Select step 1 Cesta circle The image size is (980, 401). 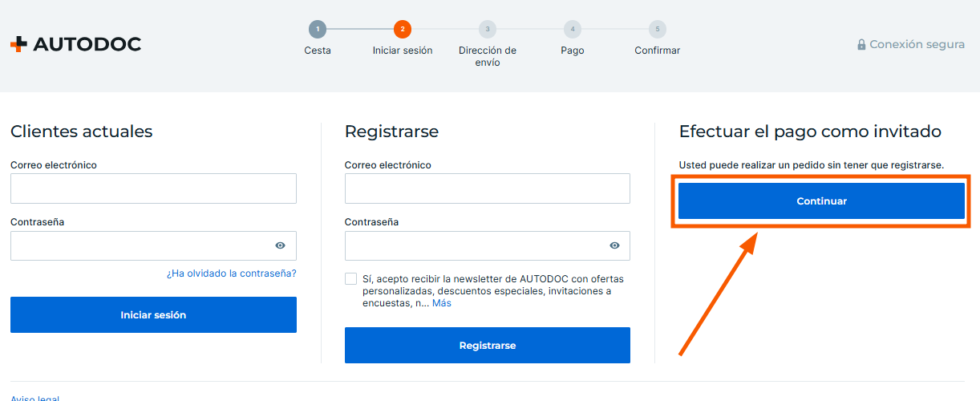click(x=318, y=30)
